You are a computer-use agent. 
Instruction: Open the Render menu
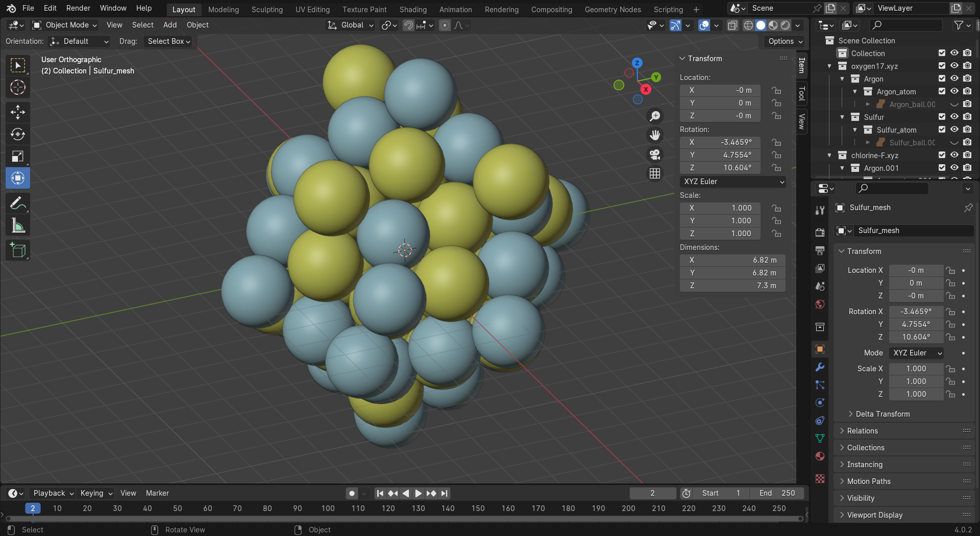tap(78, 8)
